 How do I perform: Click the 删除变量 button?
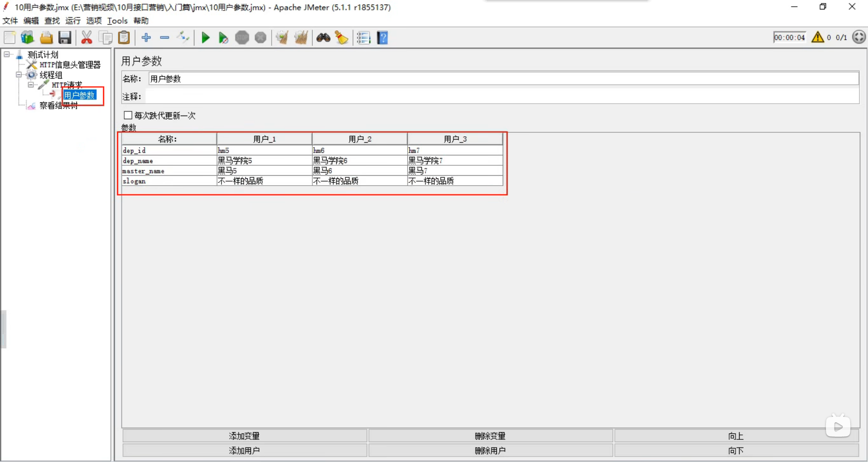tap(491, 436)
